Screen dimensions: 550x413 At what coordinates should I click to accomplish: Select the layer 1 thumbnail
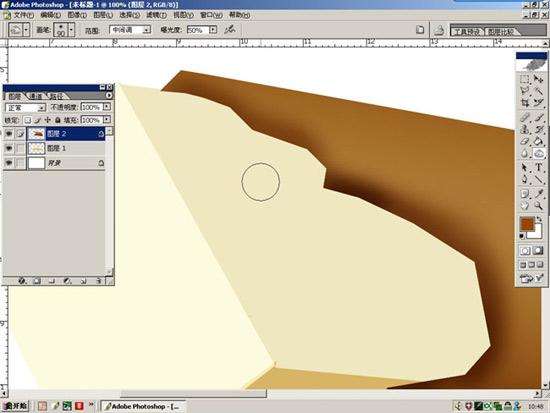[36, 148]
